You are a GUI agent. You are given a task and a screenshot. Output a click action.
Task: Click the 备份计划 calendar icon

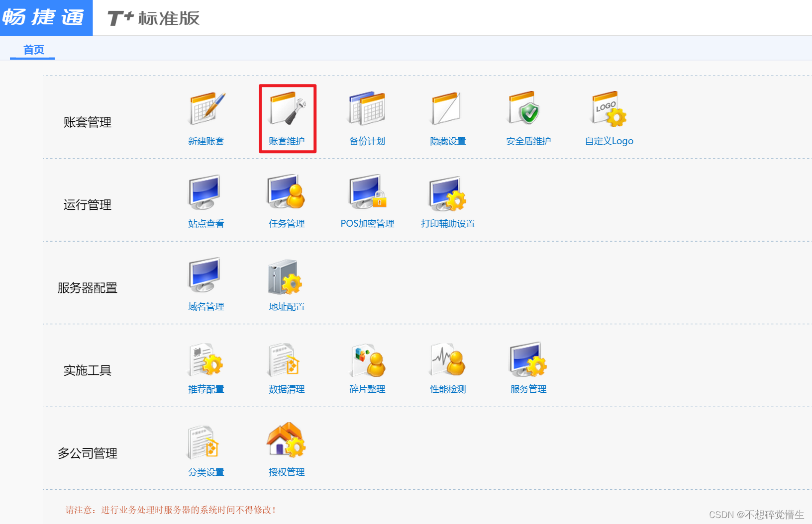tap(367, 108)
